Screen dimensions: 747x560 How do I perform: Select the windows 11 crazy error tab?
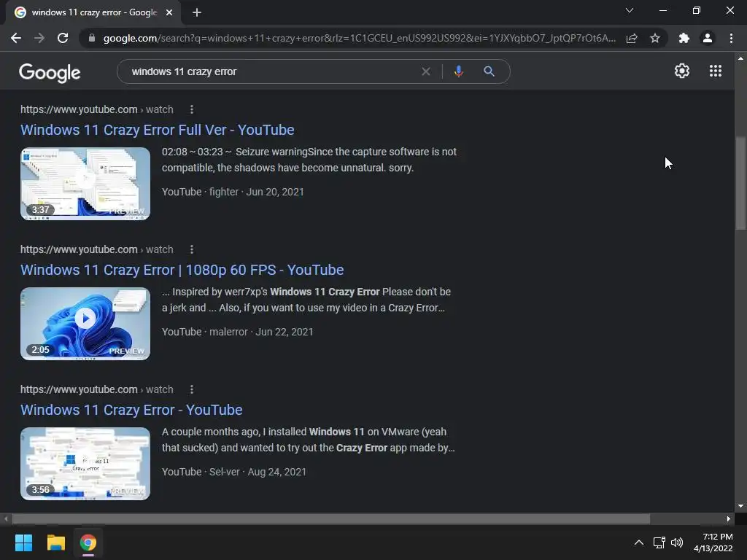[x=93, y=12]
